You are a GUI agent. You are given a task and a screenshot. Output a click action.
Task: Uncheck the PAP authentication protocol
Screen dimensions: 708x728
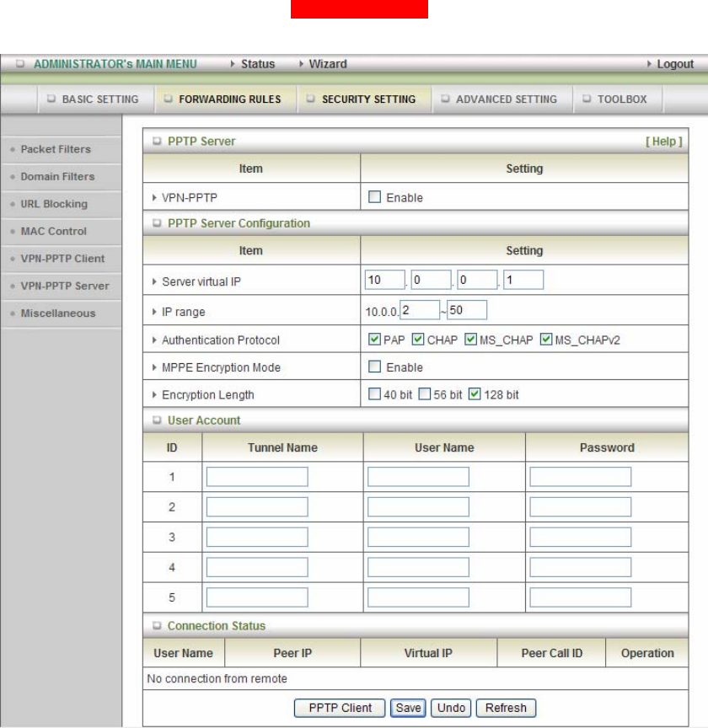[x=374, y=340]
